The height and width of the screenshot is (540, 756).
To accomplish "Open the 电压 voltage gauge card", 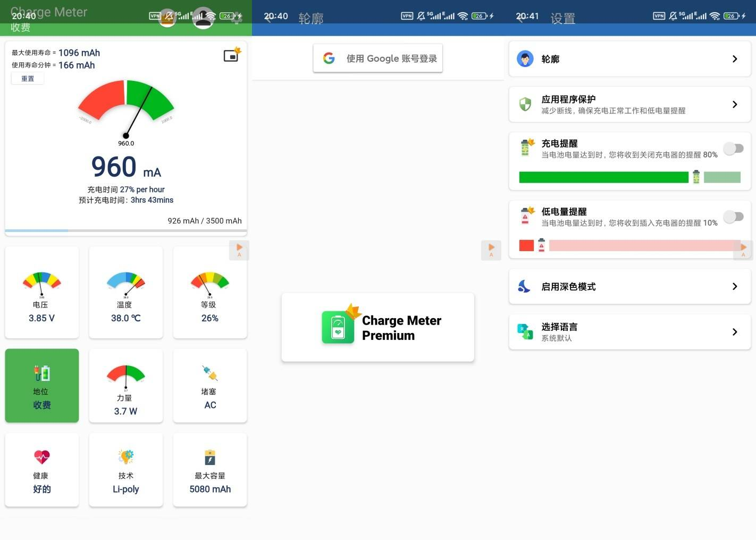I will tap(42, 292).
